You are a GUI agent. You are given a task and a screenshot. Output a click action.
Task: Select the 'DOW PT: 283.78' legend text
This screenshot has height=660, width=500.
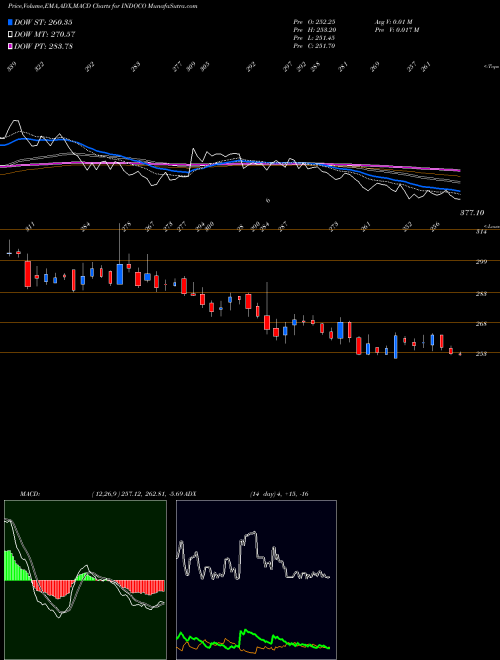point(43,46)
